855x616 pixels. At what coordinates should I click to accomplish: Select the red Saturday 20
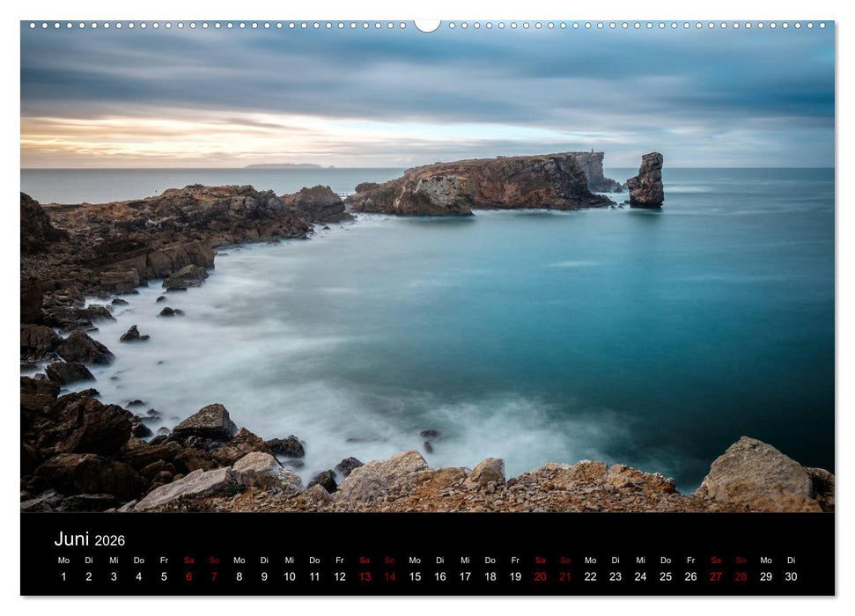(x=540, y=578)
